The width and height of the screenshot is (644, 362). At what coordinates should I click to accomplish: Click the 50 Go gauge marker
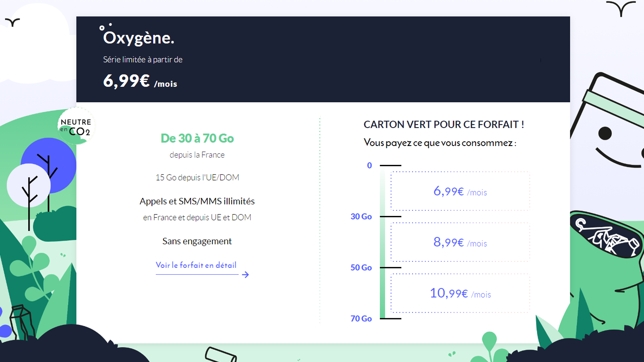point(361,268)
